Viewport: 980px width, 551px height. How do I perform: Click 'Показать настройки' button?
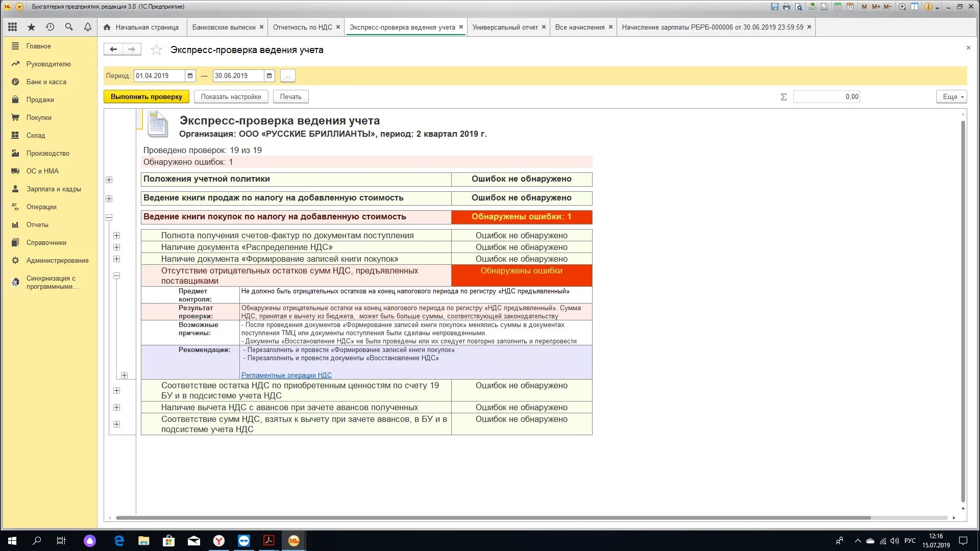click(231, 96)
